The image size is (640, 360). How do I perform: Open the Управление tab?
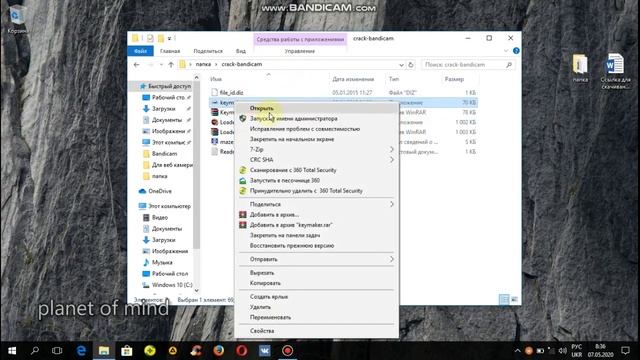(300, 51)
